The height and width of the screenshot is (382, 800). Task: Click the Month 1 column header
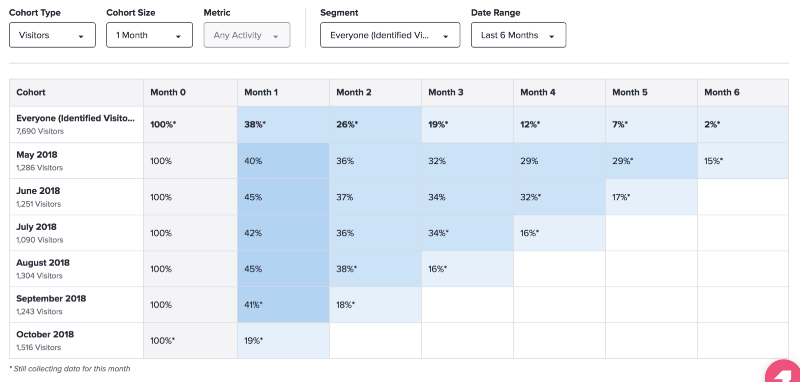(283, 93)
